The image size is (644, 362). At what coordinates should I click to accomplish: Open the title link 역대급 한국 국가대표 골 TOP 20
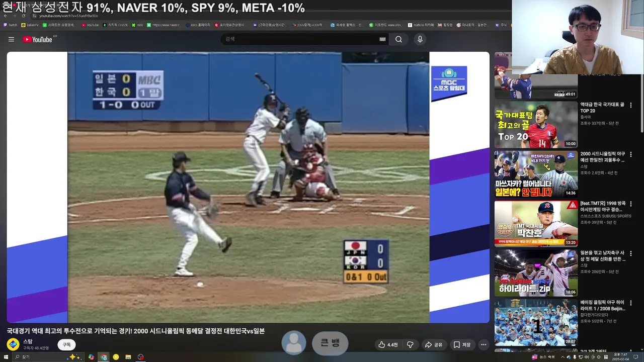602,108
